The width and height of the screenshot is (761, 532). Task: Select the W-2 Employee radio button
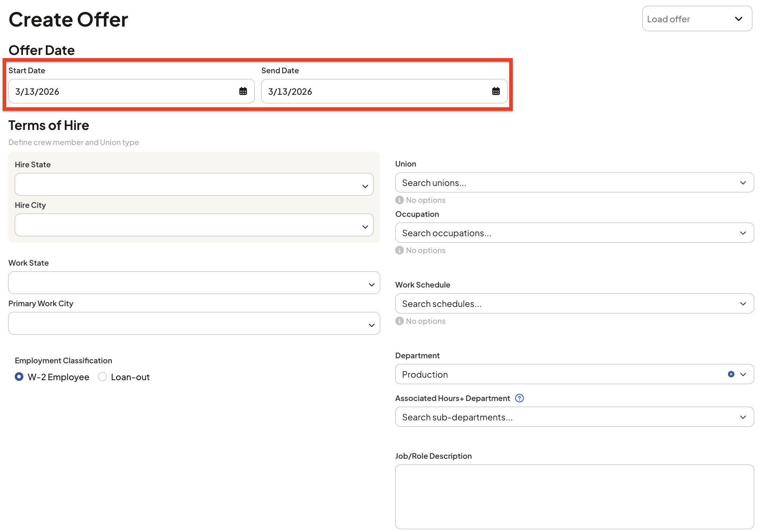(x=19, y=377)
